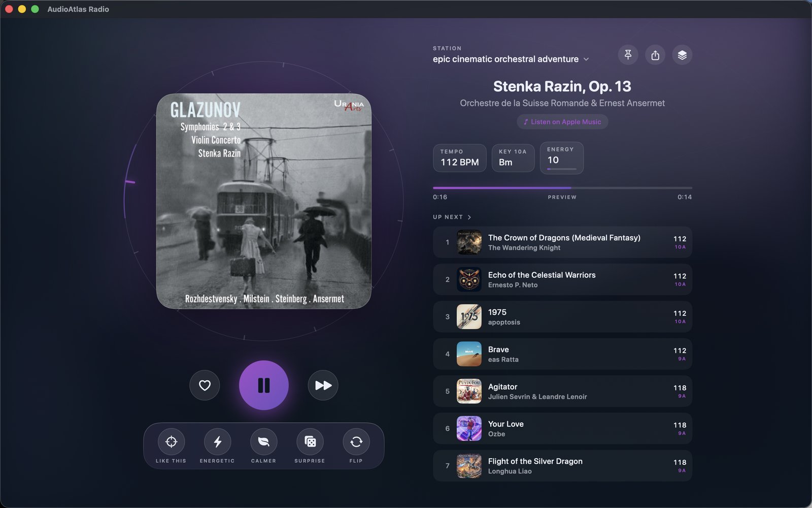
Task: Click artist name The Wandering Knight
Action: pyautogui.click(x=524, y=248)
